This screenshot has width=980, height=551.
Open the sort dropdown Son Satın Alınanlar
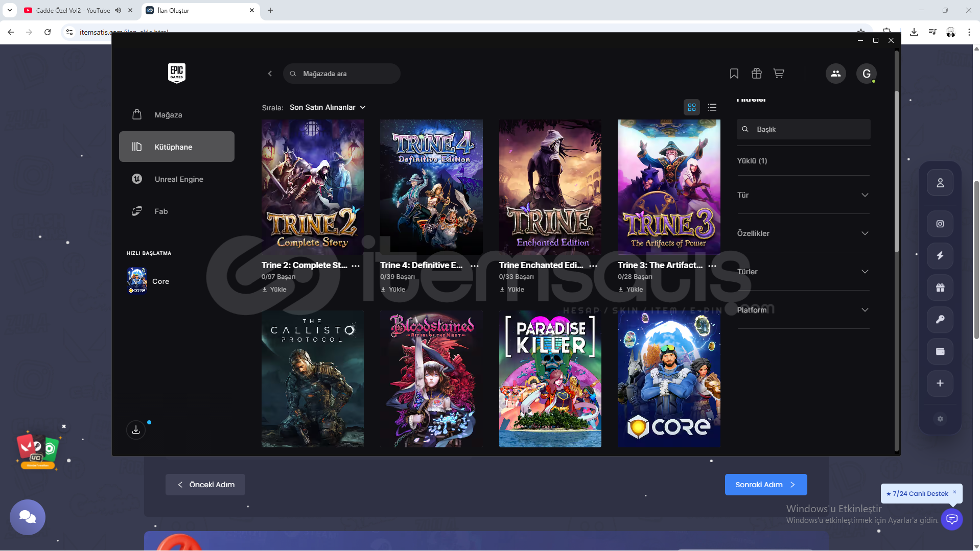click(x=328, y=107)
